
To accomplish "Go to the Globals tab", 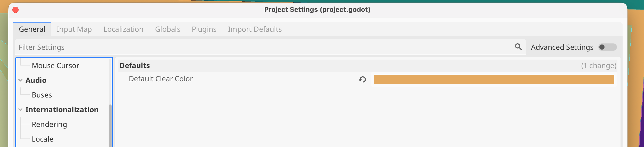I will point(167,29).
